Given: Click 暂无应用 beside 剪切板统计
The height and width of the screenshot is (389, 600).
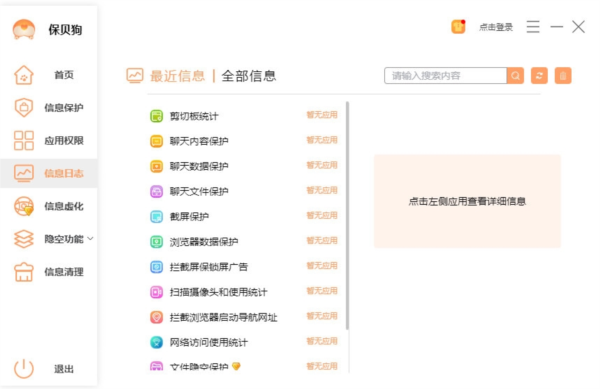Looking at the screenshot, I should click(x=322, y=115).
